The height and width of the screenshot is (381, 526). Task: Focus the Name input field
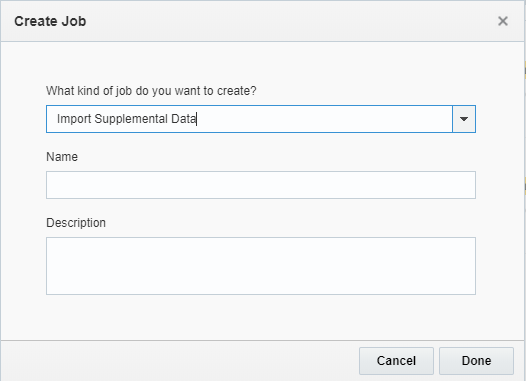tap(261, 185)
